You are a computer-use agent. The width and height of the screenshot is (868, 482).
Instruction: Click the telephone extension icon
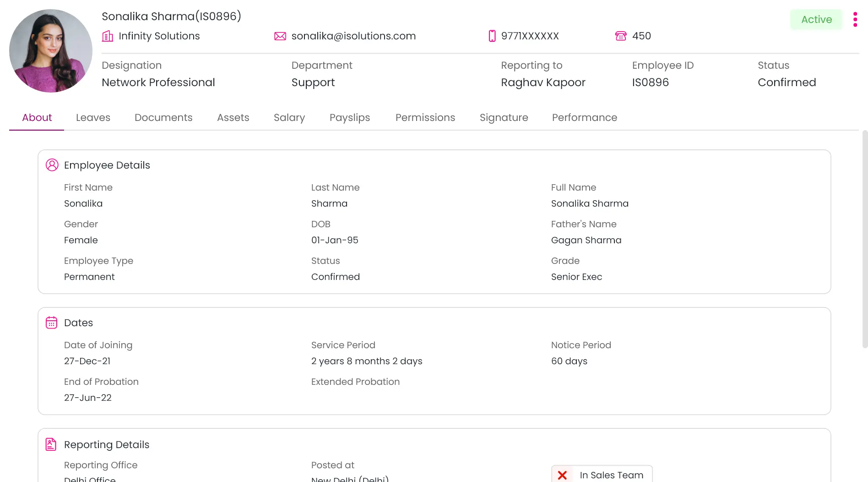coord(621,36)
